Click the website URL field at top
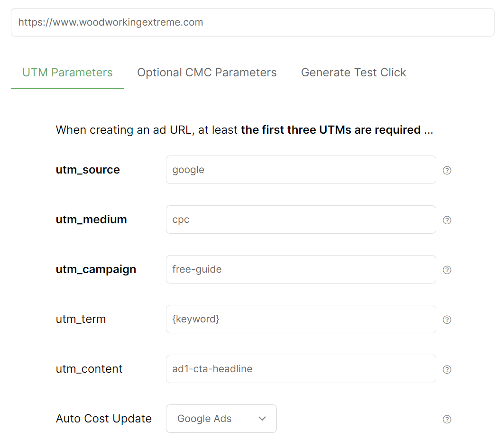Image resolution: width=504 pixels, height=440 pixels. 252,22
